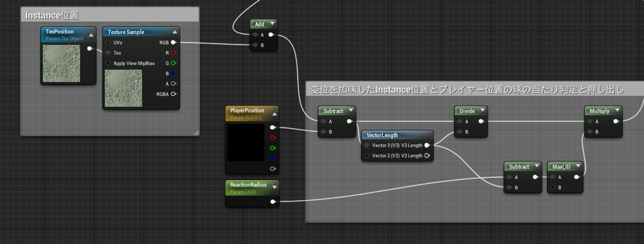Select the TexPosition texture preview thumbnail
Screen dimensions: 644x244
[x=62, y=63]
